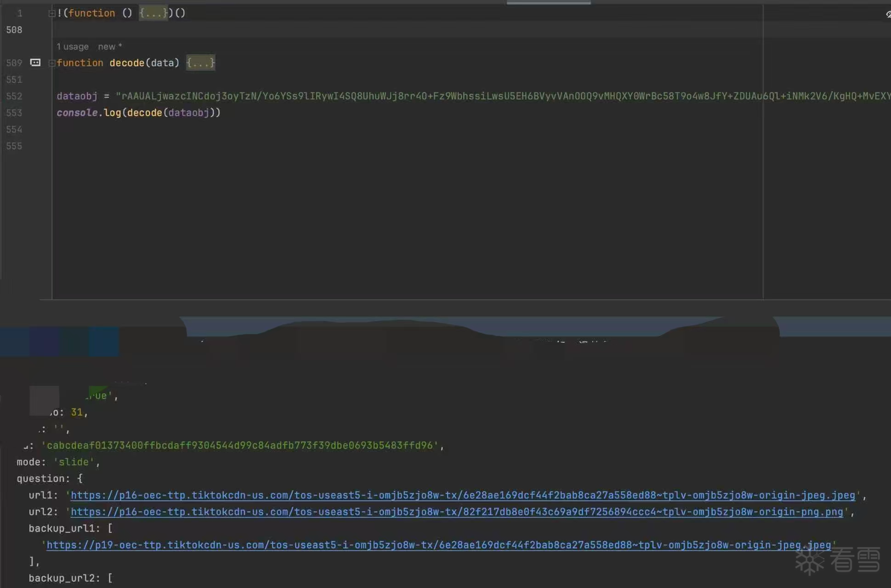Click the long hash string in console output

point(239,446)
